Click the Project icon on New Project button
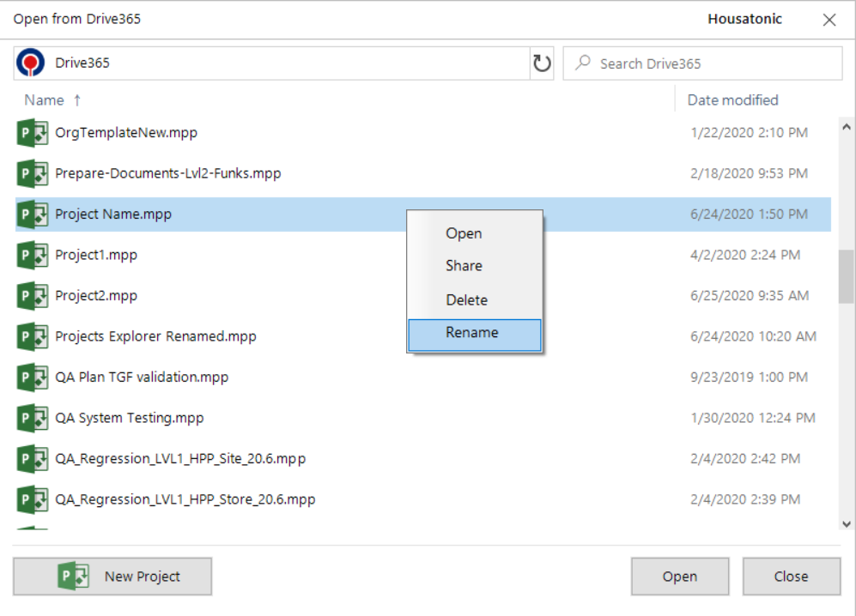856x616 pixels. click(x=73, y=576)
